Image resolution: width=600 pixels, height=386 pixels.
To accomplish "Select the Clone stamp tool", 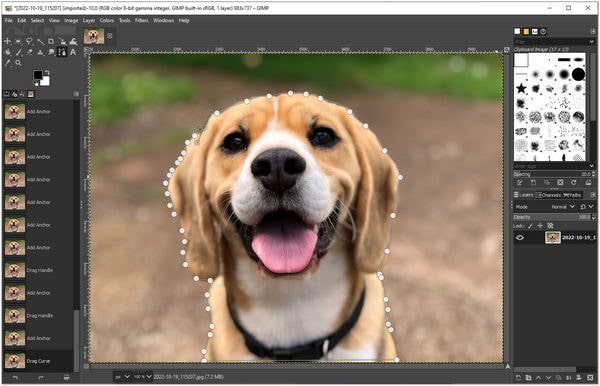I will click(x=40, y=52).
